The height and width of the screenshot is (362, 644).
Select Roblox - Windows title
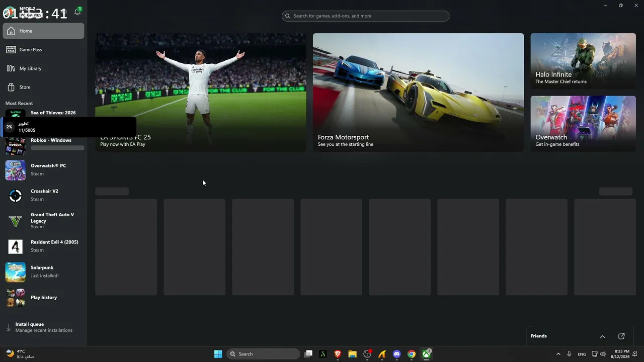point(51,140)
